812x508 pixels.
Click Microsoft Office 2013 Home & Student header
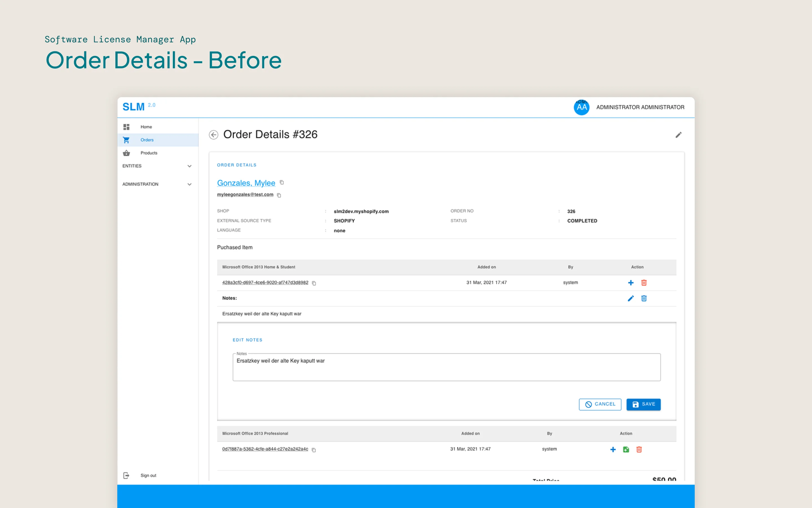coord(259,267)
